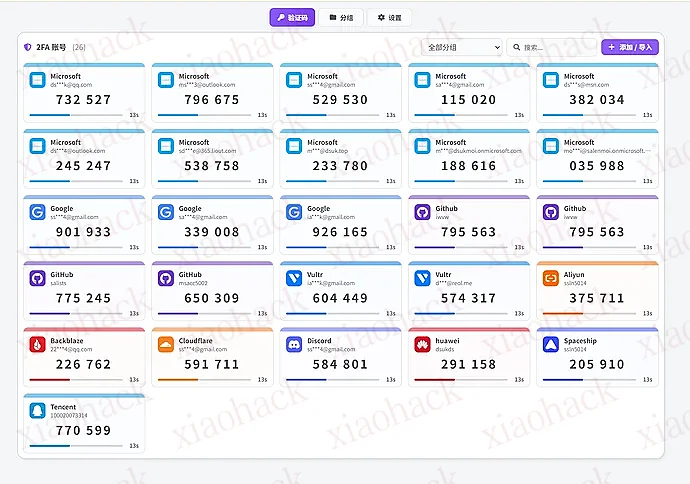
Task: Click the Aliyun service icon
Action: pyautogui.click(x=550, y=279)
